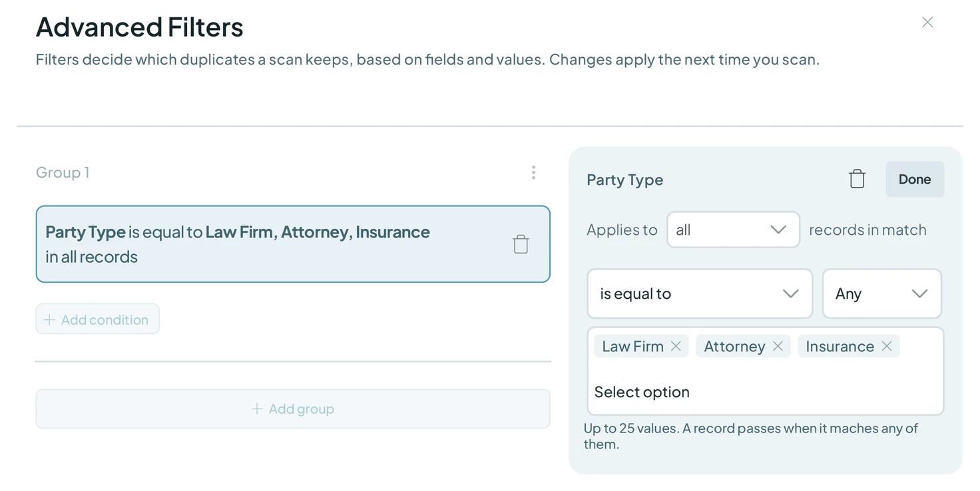Click the Advanced Filters title
The image size is (980, 491).
pos(139,27)
